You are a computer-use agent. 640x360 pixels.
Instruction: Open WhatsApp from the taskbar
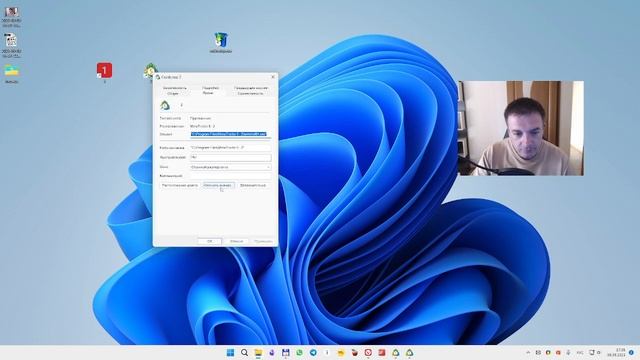[299, 352]
